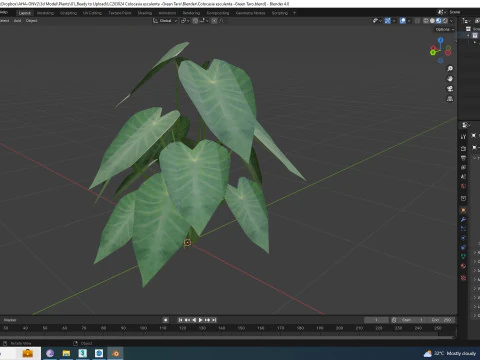Open the Output properties tab
This screenshot has width=480, height=360.
tap(463, 158)
